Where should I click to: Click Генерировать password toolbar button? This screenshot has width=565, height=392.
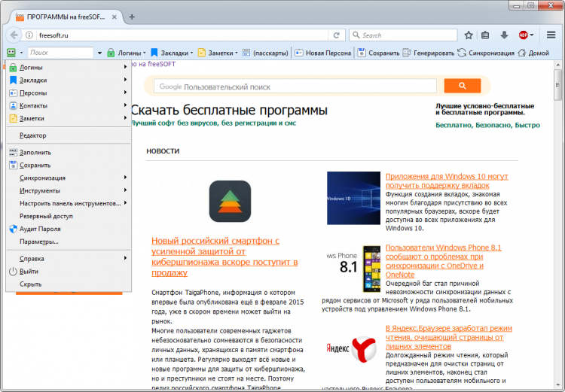[429, 53]
